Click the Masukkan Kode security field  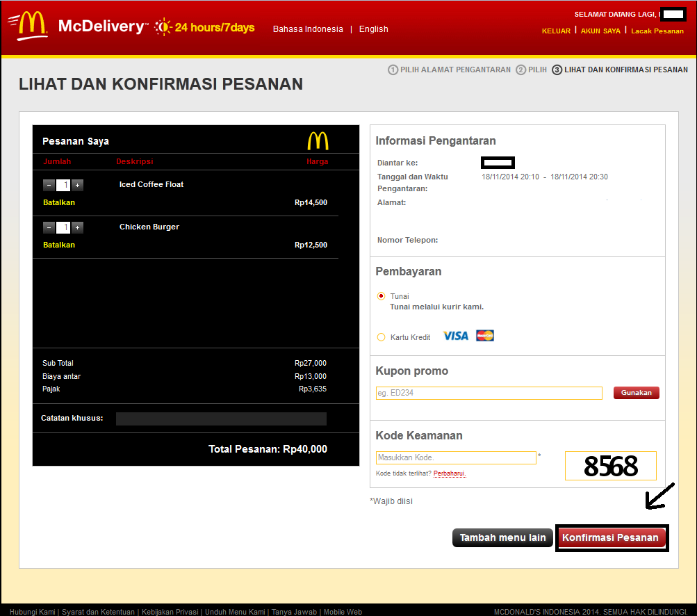click(455, 457)
